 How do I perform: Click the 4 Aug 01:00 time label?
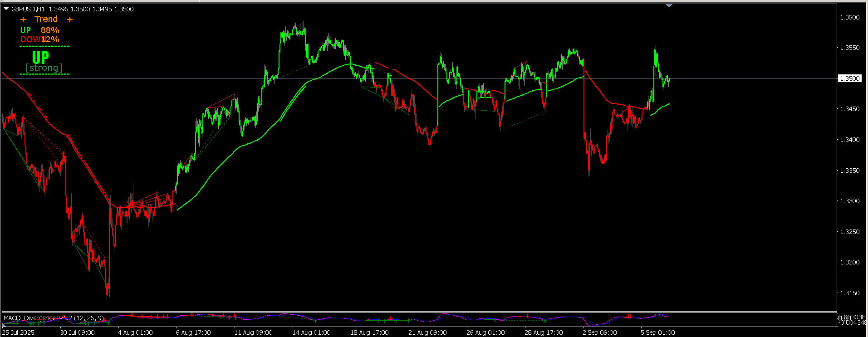[x=135, y=332]
